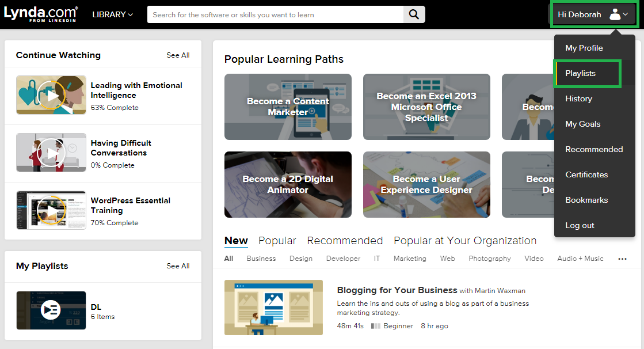Switch to the Popular tab
The height and width of the screenshot is (349, 644).
277,241
